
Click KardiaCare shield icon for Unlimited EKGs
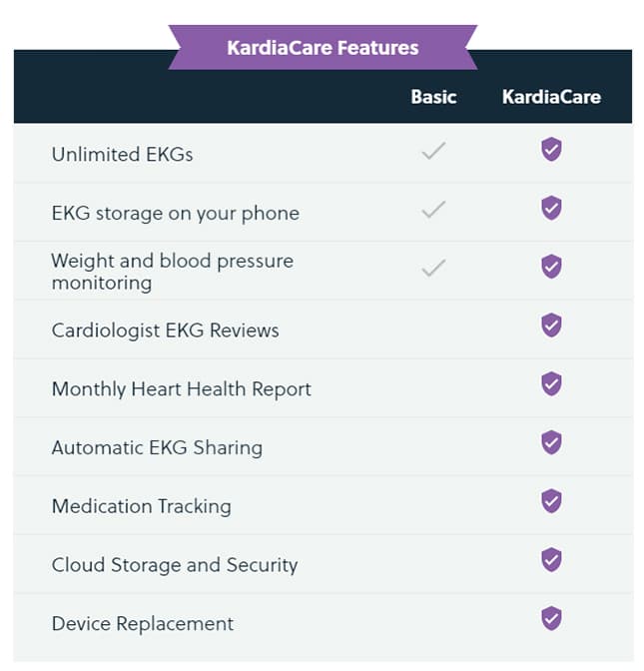(551, 150)
